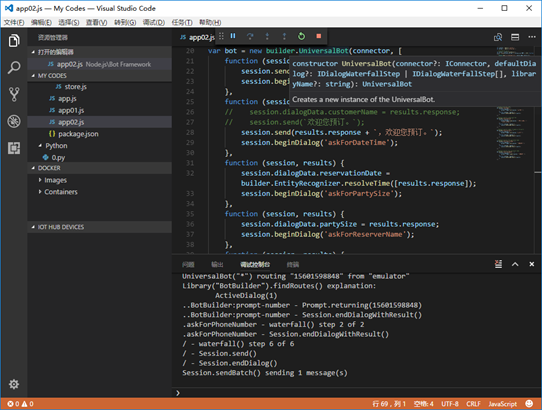
Task: Open the Tasks menu
Action: [x=182, y=22]
